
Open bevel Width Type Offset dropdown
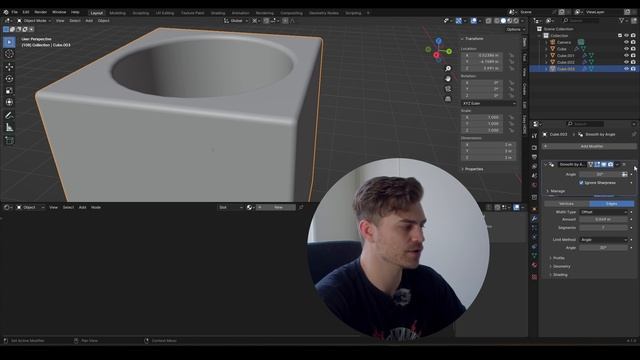coord(603,212)
